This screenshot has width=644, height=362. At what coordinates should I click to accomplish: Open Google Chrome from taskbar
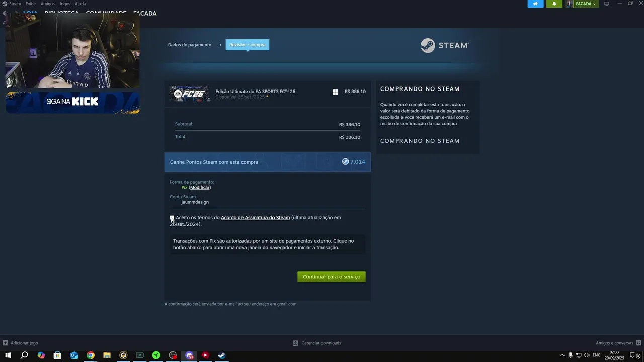tap(91, 355)
